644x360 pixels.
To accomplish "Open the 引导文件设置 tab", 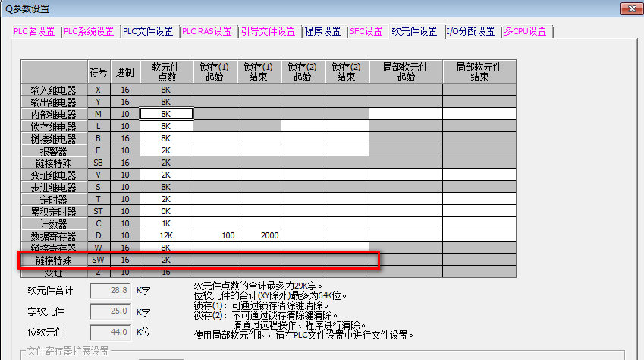I will pyautogui.click(x=269, y=31).
